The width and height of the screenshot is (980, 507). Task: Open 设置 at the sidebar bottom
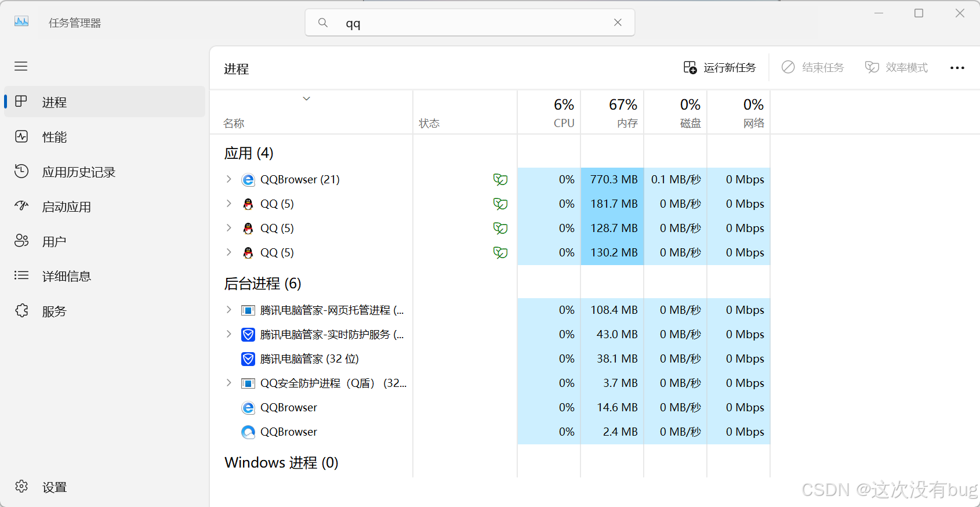pos(105,487)
